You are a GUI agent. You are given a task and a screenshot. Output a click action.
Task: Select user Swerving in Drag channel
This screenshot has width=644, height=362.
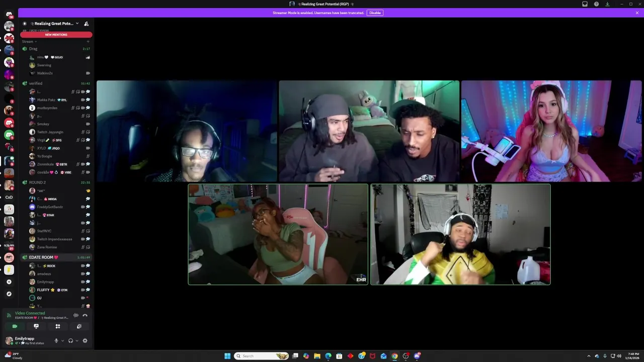pyautogui.click(x=59, y=65)
